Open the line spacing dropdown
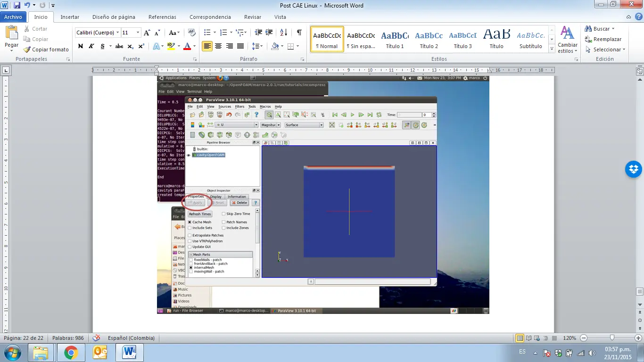The width and height of the screenshot is (644, 362). click(x=257, y=46)
